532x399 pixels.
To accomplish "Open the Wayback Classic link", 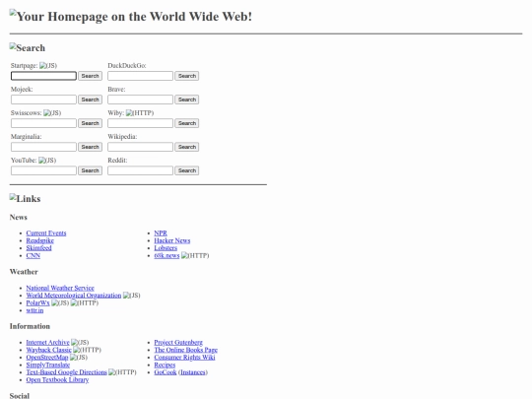I will coord(49,350).
